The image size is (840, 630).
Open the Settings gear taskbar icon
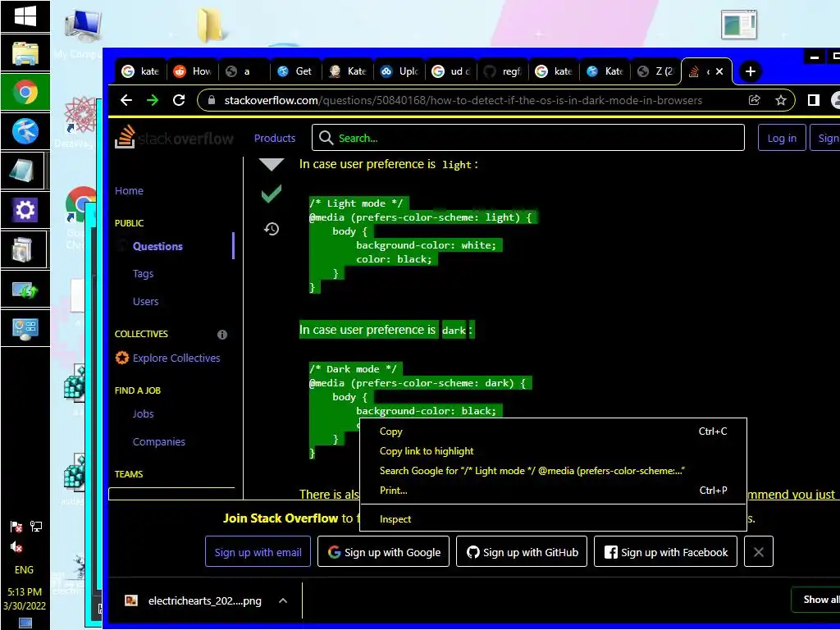click(x=25, y=209)
